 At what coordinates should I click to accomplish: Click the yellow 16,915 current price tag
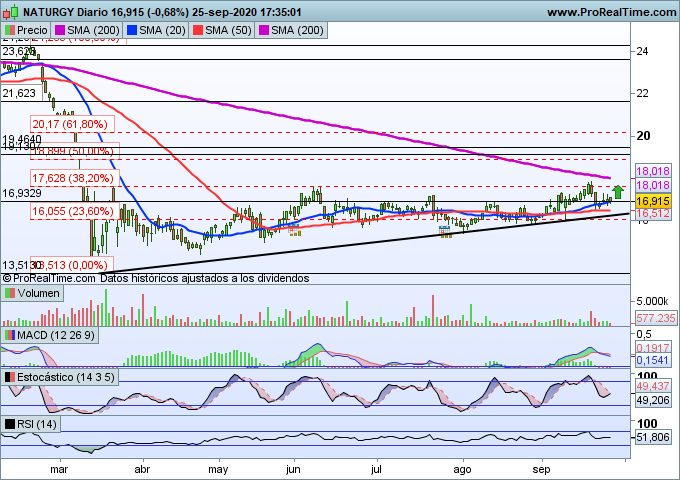[652, 201]
